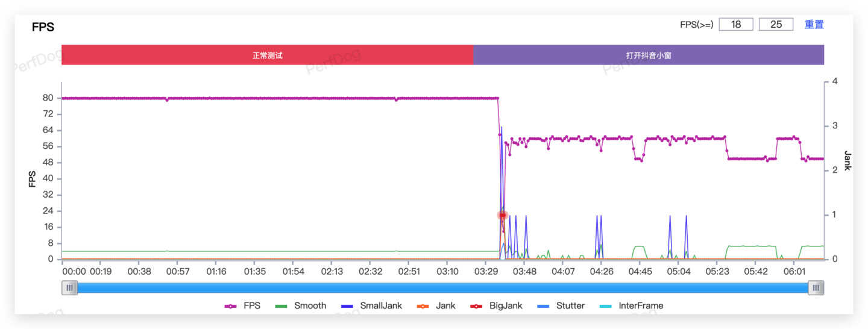868x329 pixels.
Task: Click the FPS threshold field showing 18
Action: click(x=736, y=25)
